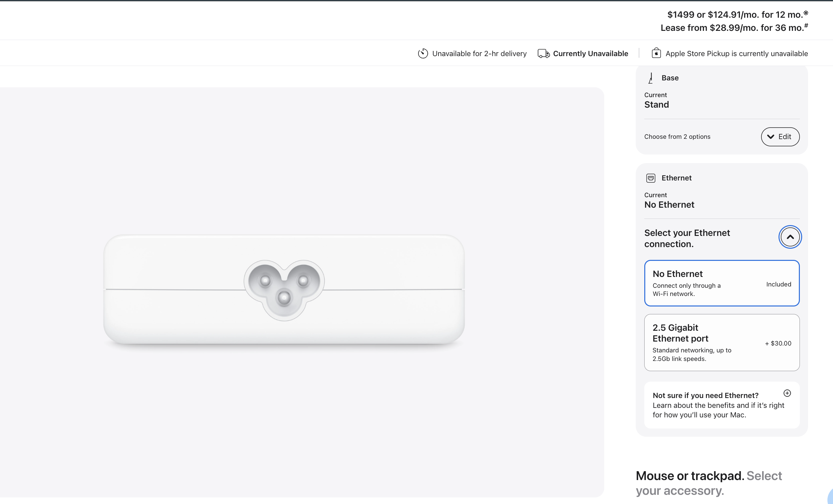Click 'Choose from 2 options' text
Viewport: 833px width, 504px height.
coord(677,136)
